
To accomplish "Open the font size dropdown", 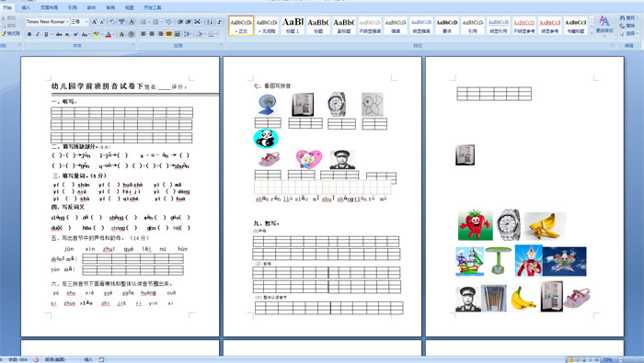I will tap(79, 22).
